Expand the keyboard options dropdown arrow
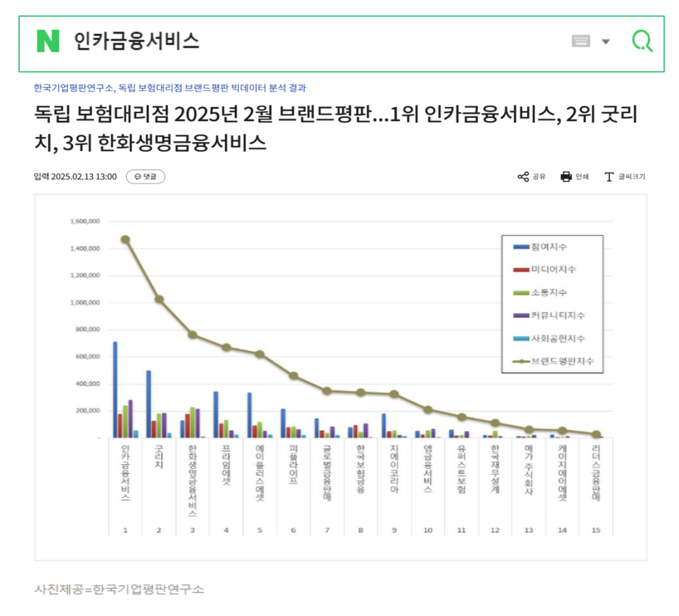This screenshot has width=679, height=616. tap(606, 41)
